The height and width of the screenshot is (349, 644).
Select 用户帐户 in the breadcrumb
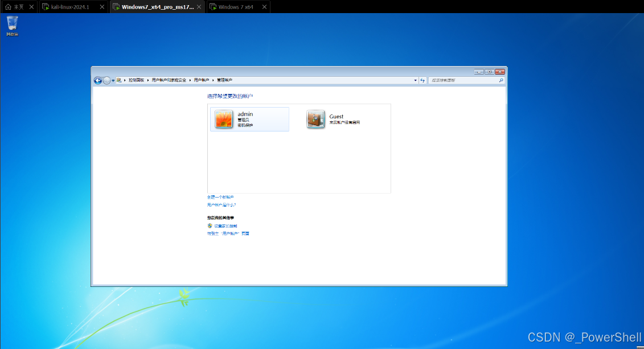pos(201,80)
